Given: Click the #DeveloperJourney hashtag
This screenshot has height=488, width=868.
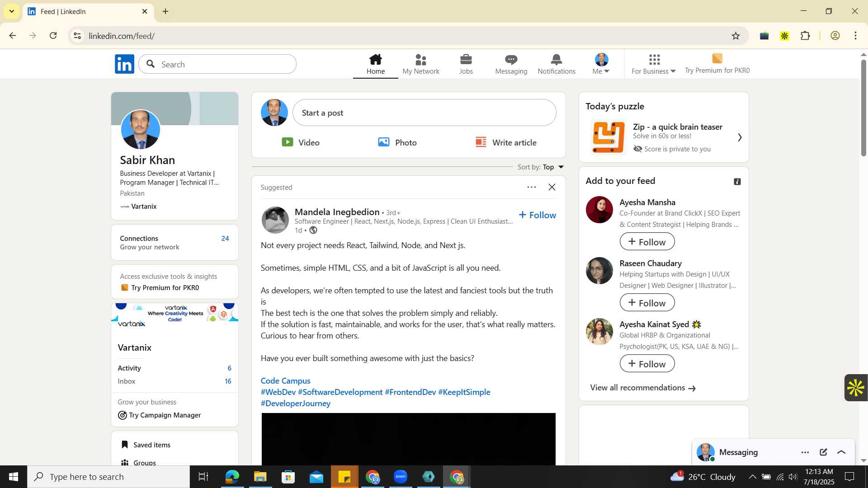Looking at the screenshot, I should (296, 404).
